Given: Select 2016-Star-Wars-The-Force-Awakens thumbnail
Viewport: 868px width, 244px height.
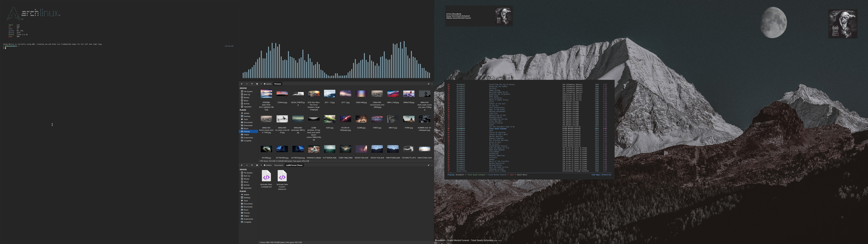Looking at the screenshot, I should pyautogui.click(x=314, y=94).
